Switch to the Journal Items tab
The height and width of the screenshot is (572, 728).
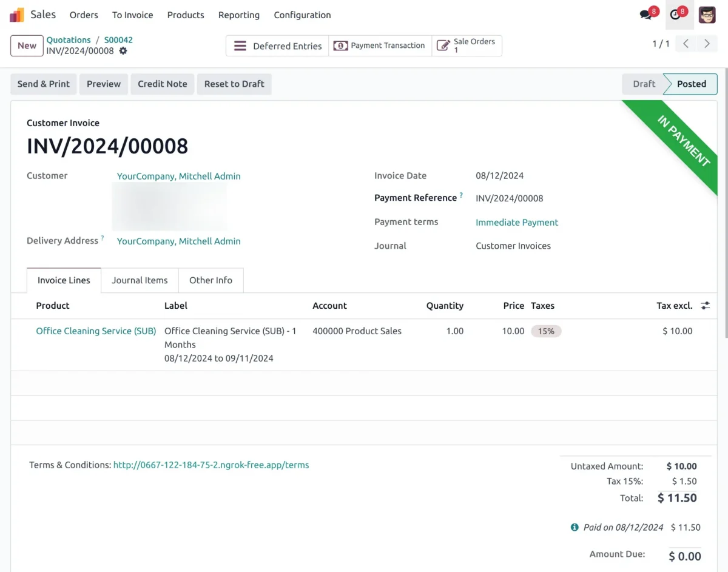(x=140, y=280)
